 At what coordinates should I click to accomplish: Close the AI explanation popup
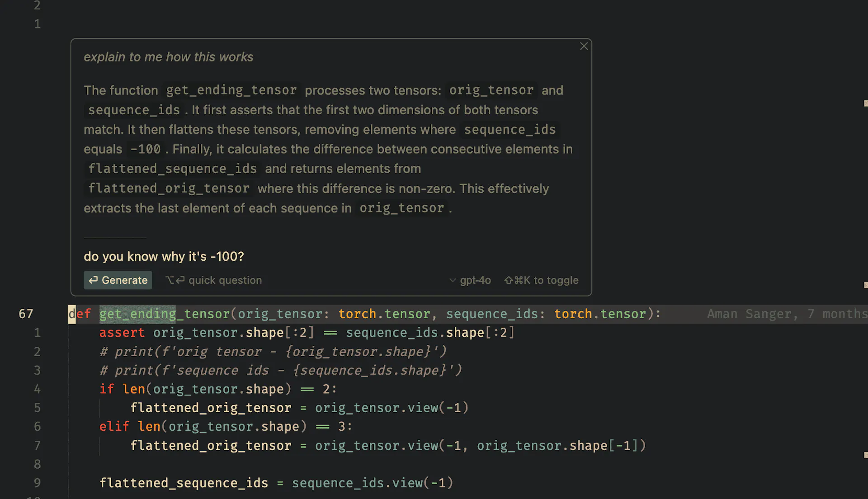coord(584,47)
